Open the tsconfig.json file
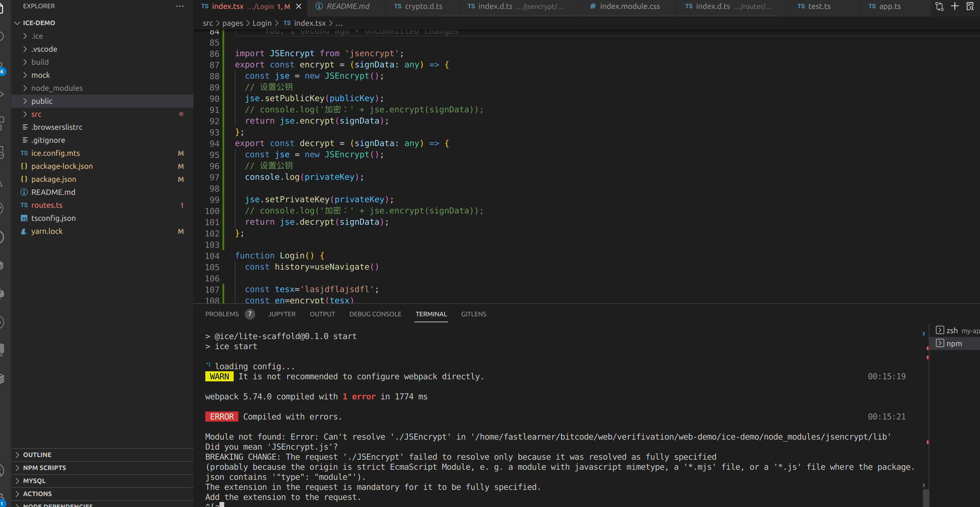 [53, 218]
